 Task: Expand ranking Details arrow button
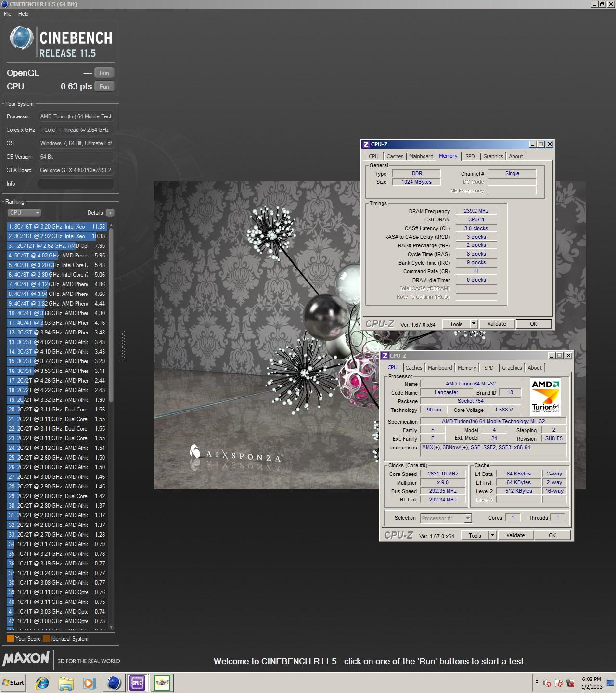110,212
